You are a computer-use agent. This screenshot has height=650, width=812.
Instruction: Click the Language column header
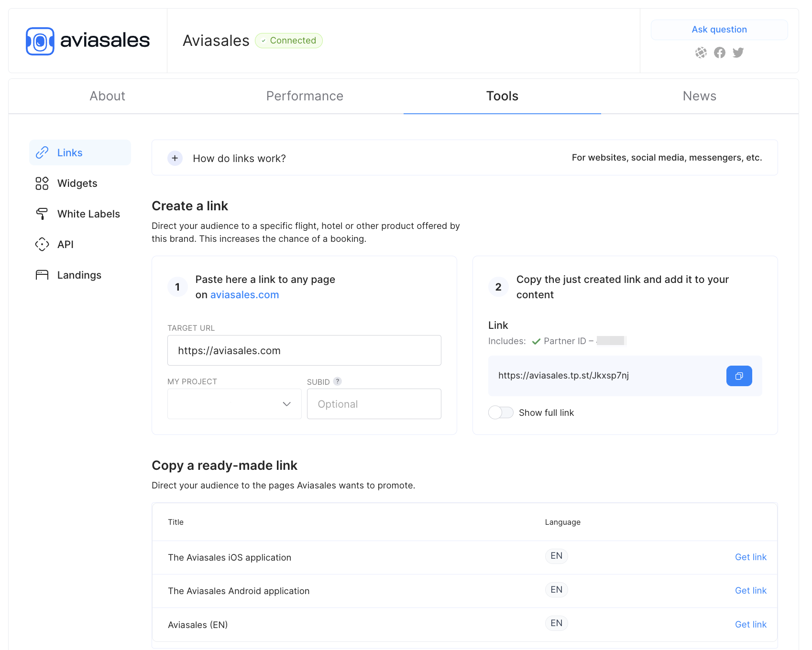coord(563,522)
